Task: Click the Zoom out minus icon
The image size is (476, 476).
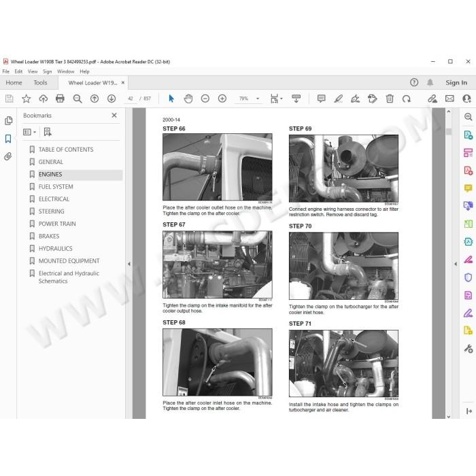Action: pyautogui.click(x=205, y=99)
